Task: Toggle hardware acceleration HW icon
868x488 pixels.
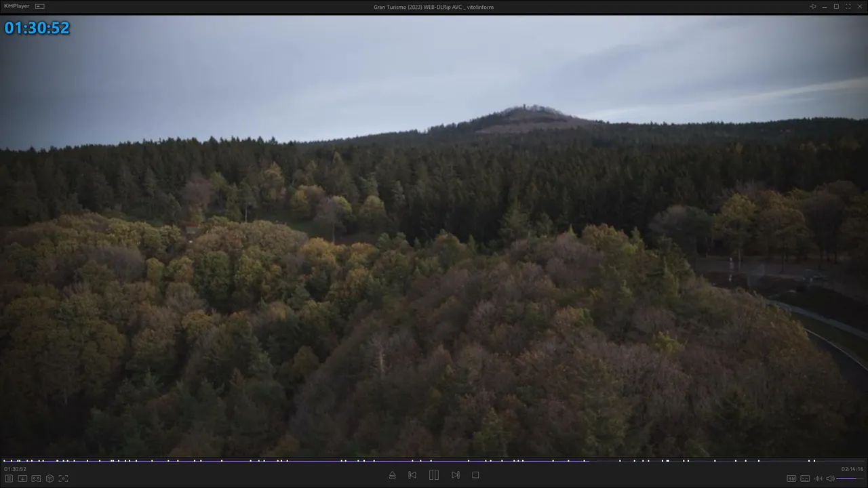Action: coord(791,479)
